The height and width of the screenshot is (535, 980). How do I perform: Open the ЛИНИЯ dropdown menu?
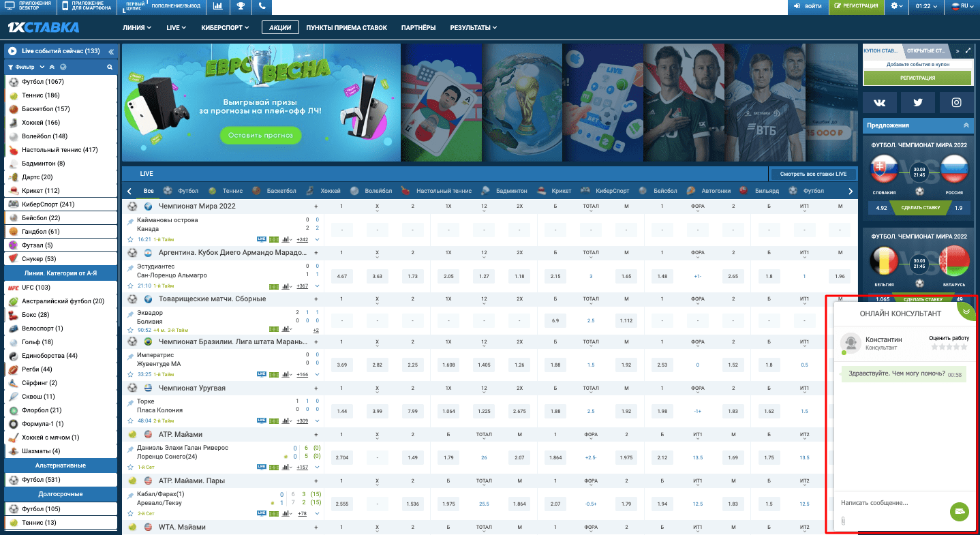(138, 28)
